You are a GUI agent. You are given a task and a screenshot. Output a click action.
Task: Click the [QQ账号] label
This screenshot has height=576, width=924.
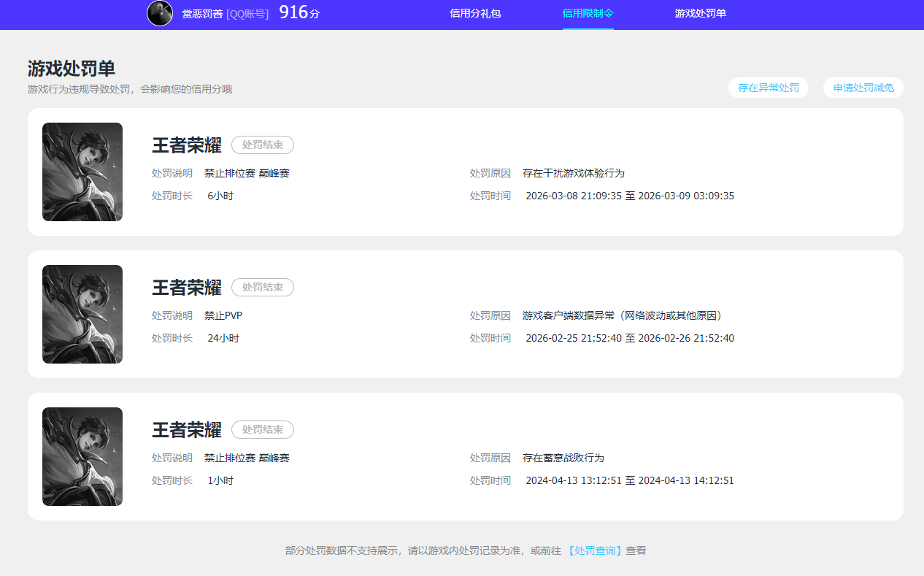247,14
